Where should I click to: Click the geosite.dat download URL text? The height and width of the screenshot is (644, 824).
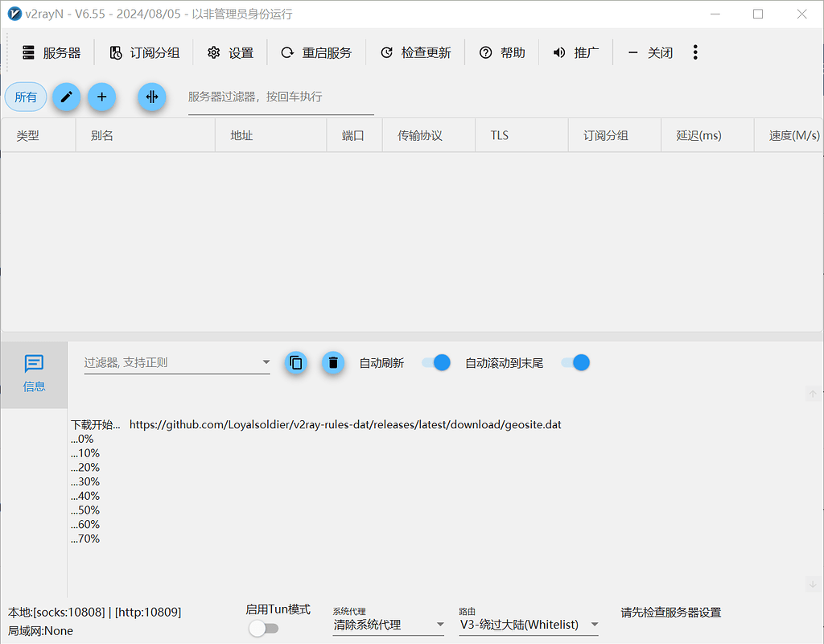pyautogui.click(x=345, y=425)
